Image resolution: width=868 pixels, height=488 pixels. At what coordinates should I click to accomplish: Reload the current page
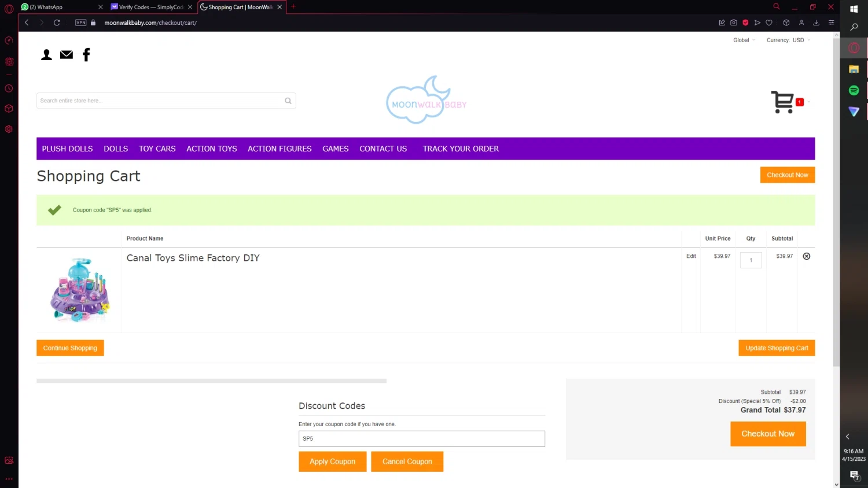coord(57,23)
